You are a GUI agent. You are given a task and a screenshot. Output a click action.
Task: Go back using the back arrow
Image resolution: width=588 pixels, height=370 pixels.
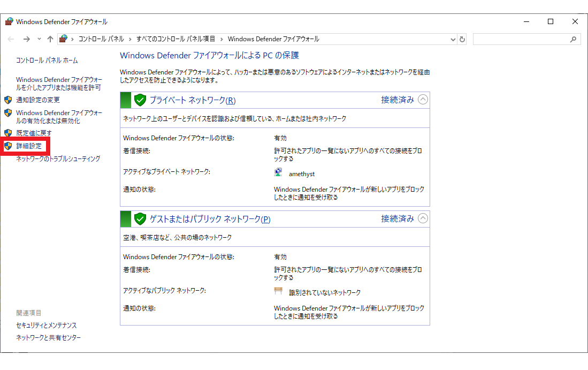[11, 39]
